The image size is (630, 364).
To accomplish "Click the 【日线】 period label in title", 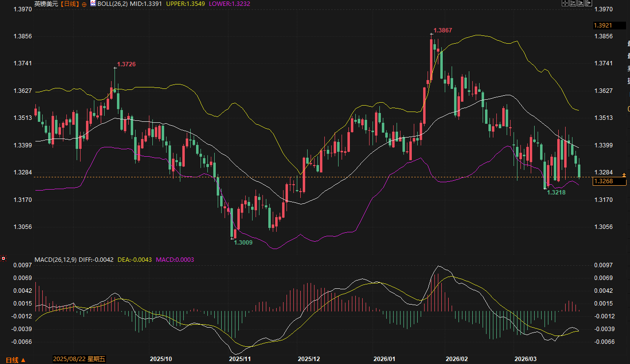I will pos(69,4).
